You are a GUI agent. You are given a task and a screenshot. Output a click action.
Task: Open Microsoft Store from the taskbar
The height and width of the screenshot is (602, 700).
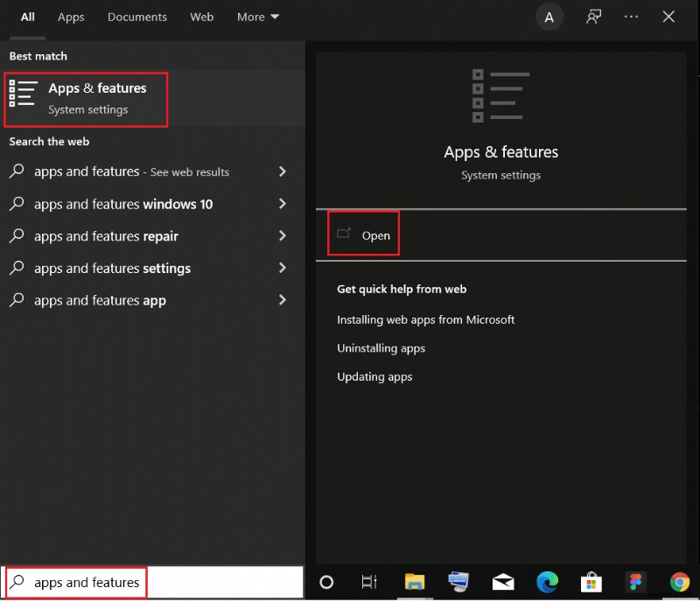591,582
